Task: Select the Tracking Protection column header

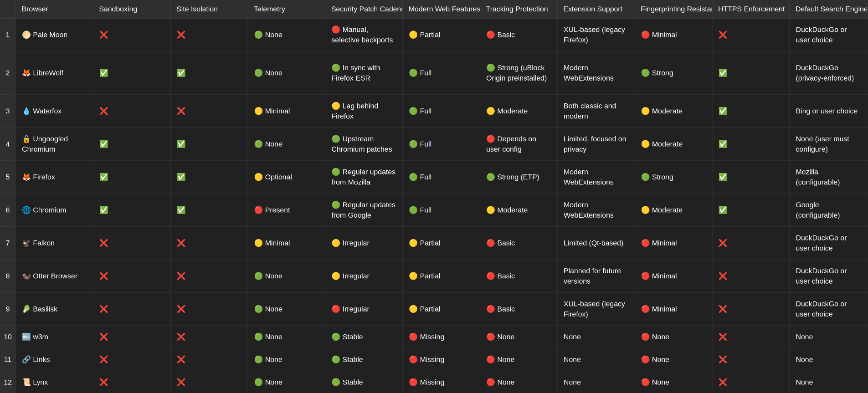Action: (x=519, y=9)
